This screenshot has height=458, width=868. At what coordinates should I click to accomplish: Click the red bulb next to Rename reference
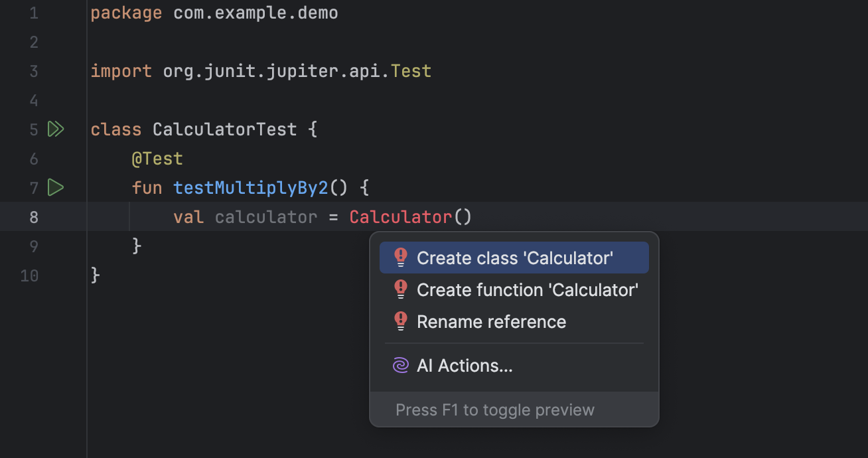[400, 321]
